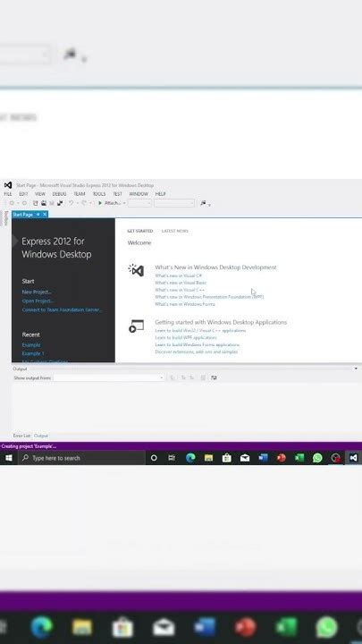Start debugging with the green Attach button
The width and height of the screenshot is (362, 644).
pyautogui.click(x=109, y=203)
